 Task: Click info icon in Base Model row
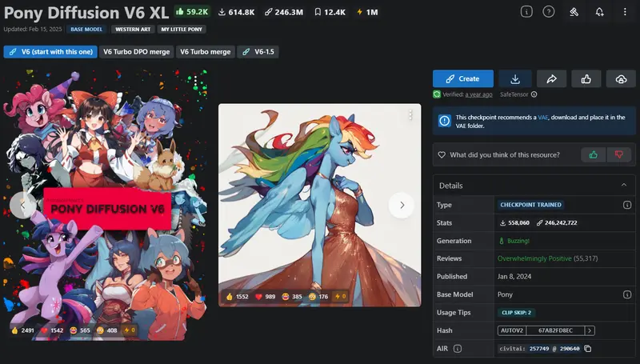click(627, 294)
